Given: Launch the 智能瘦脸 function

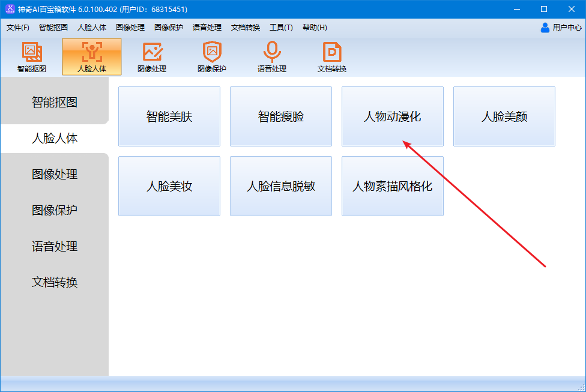Looking at the screenshot, I should click(281, 116).
